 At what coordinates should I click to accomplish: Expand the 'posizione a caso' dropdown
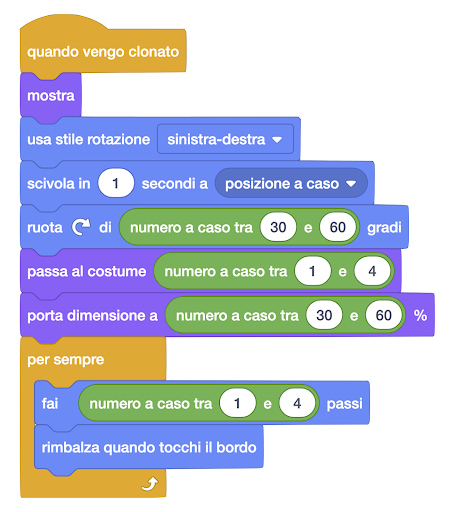pyautogui.click(x=291, y=183)
